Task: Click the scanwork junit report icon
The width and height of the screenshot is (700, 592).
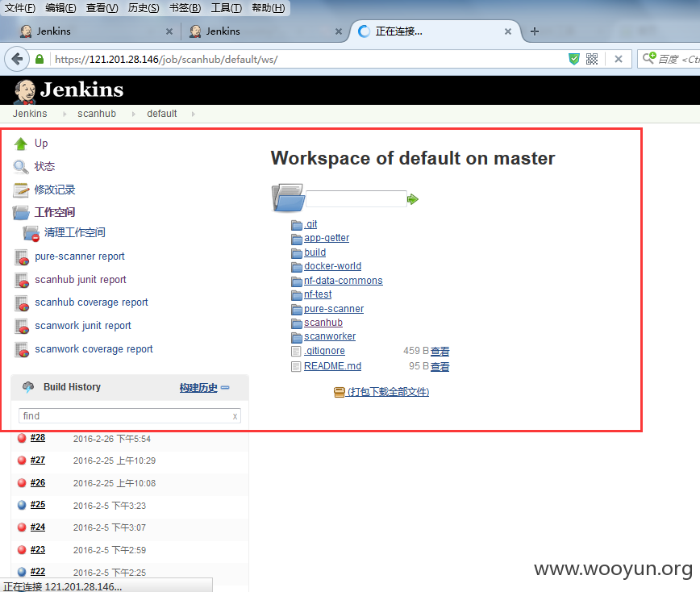Action: click(22, 327)
